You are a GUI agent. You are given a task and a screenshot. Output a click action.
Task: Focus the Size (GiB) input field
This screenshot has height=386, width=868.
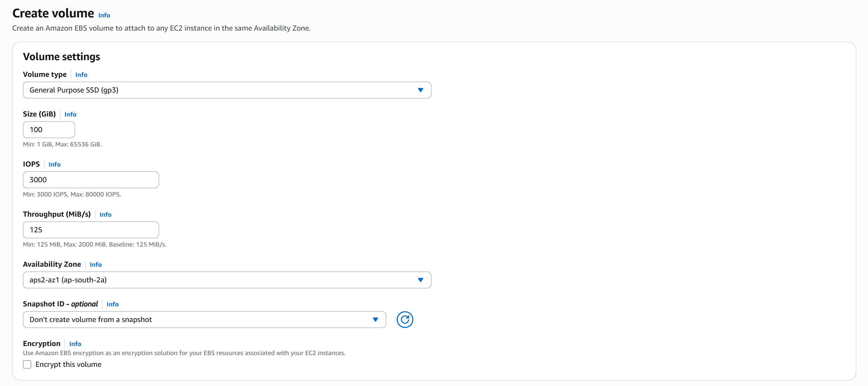[x=49, y=130]
